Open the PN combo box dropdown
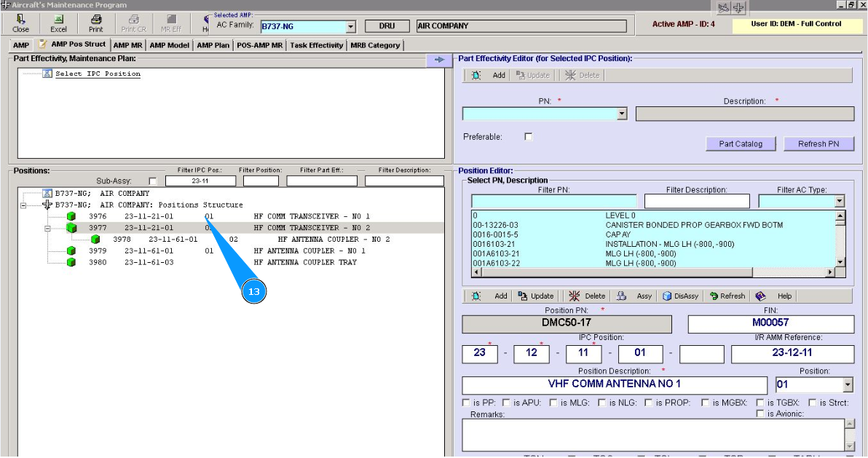Viewport: 868px width, 458px height. [x=621, y=114]
